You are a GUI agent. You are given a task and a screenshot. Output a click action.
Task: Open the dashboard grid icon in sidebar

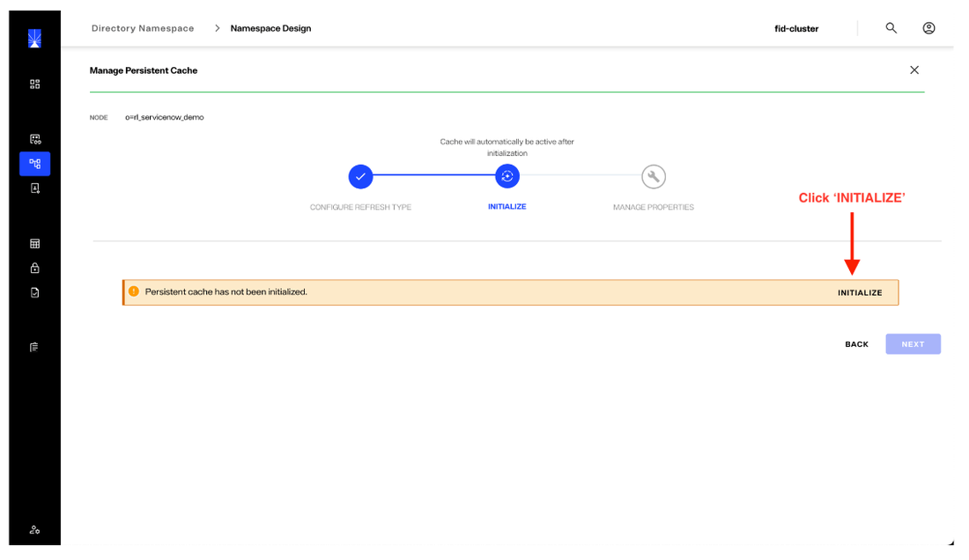coord(34,84)
